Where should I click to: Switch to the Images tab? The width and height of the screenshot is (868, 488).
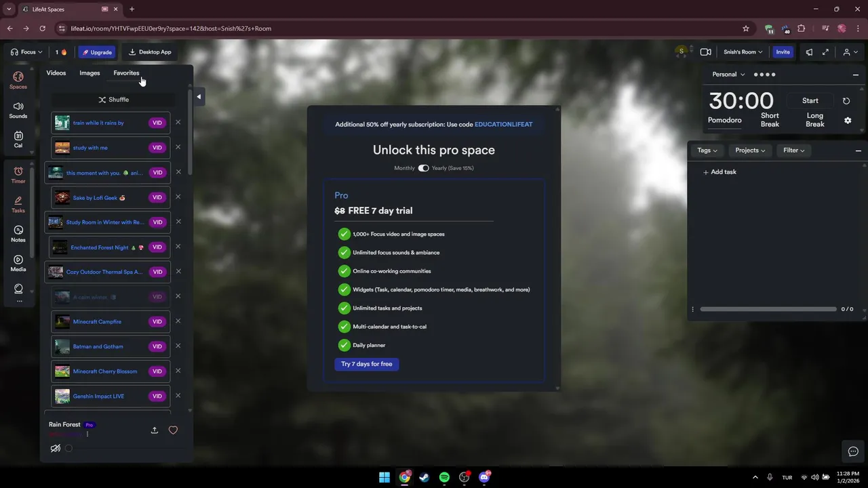(x=90, y=73)
